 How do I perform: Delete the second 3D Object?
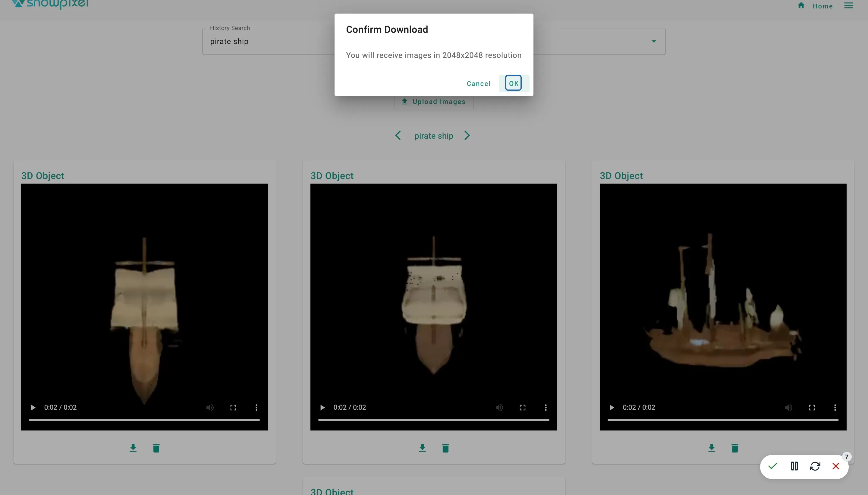[x=445, y=448]
